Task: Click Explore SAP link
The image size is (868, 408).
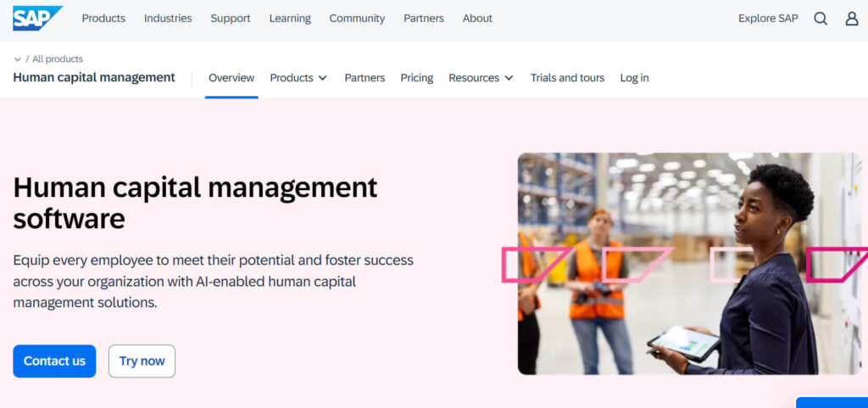Action: point(768,19)
